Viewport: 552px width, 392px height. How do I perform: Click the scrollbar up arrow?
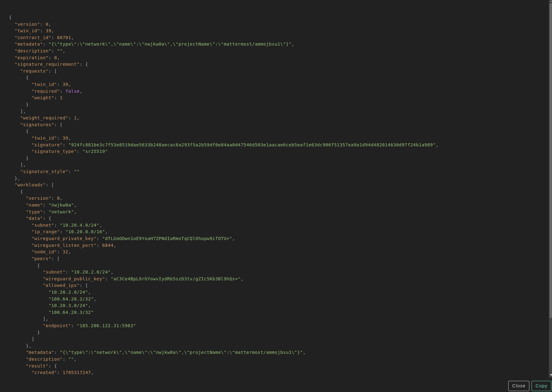(550, 2)
